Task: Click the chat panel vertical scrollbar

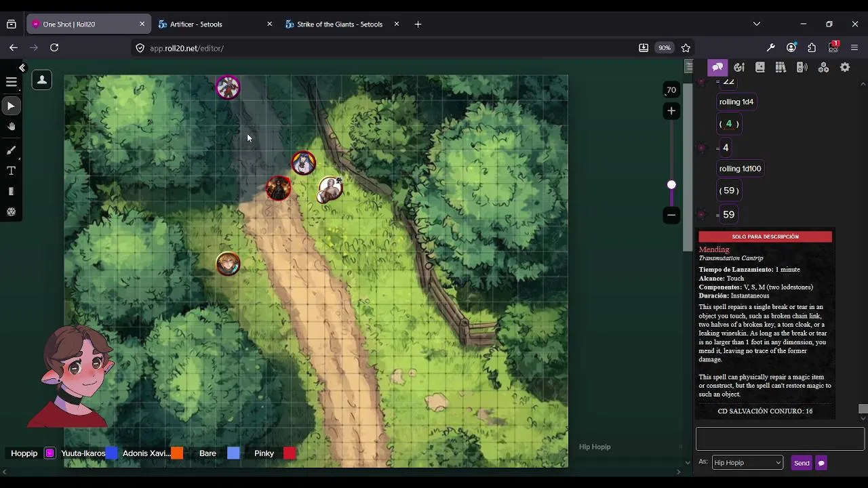Action: pyautogui.click(x=863, y=409)
